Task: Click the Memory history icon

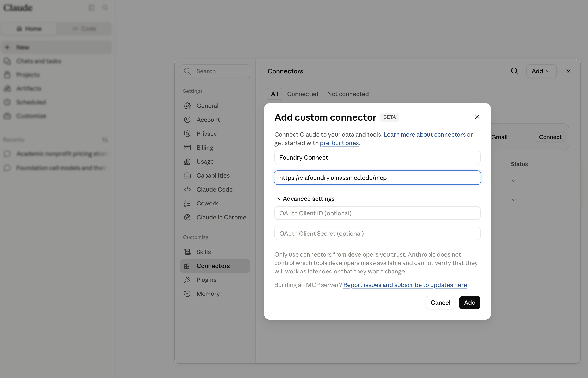Action: click(x=187, y=294)
